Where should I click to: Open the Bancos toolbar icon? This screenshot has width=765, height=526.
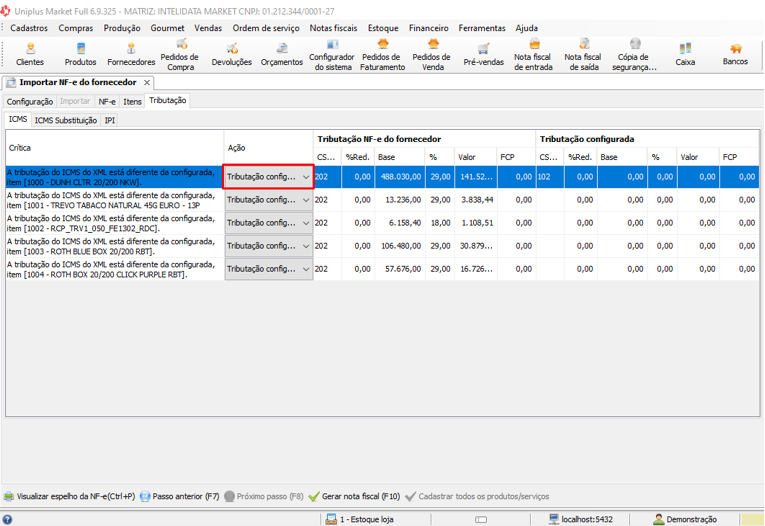point(735,55)
